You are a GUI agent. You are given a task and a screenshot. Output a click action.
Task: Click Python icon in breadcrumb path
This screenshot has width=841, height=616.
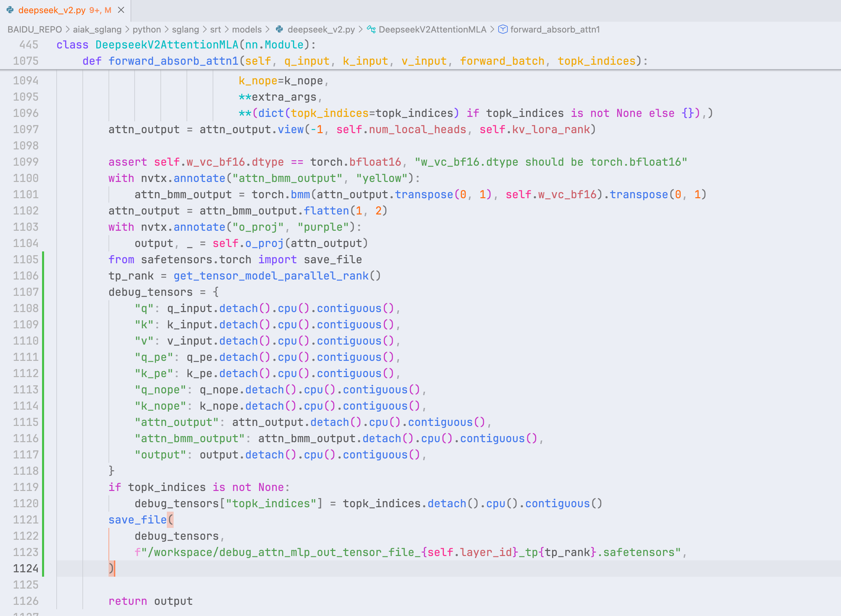[x=279, y=29]
